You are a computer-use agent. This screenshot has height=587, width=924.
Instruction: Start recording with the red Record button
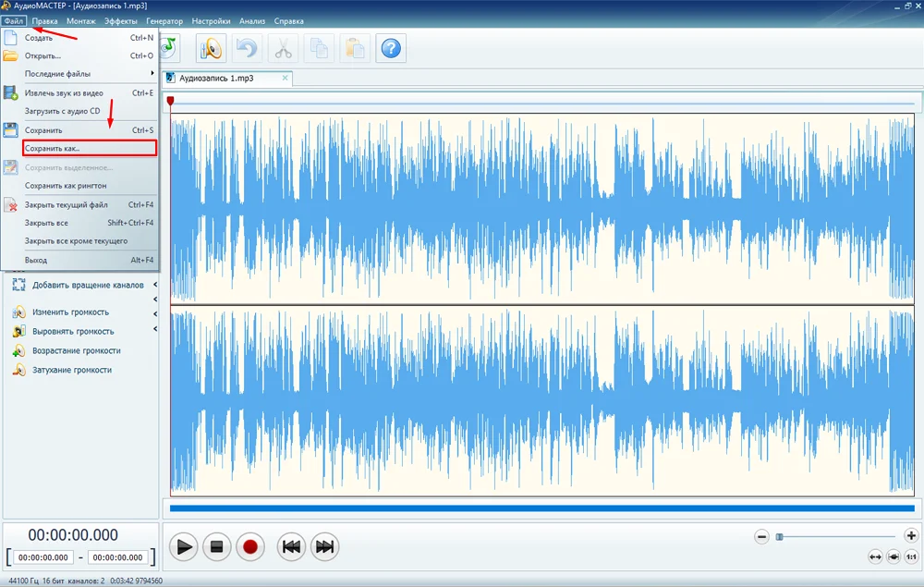coord(249,546)
